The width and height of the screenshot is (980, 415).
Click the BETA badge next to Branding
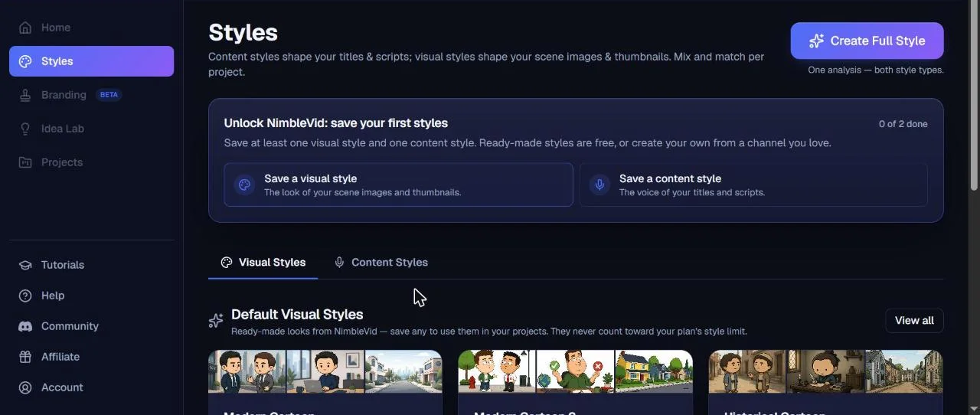coord(109,95)
